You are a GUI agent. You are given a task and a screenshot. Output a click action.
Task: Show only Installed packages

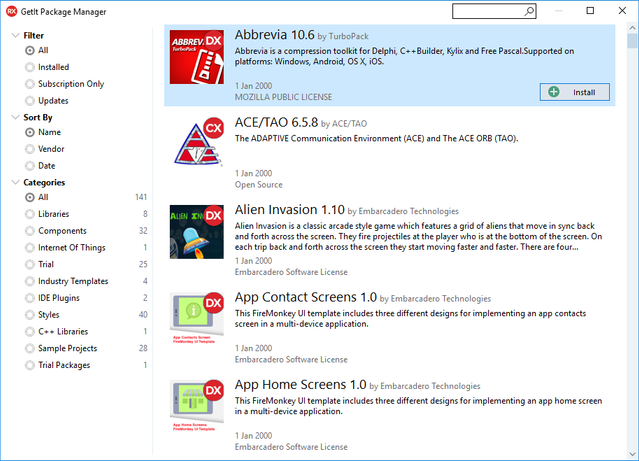coord(30,67)
